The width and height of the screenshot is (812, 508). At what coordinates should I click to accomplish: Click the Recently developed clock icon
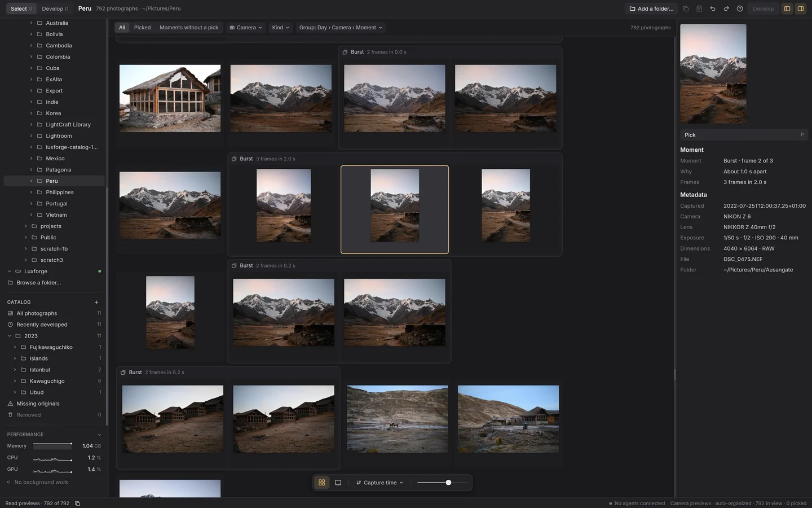point(10,325)
